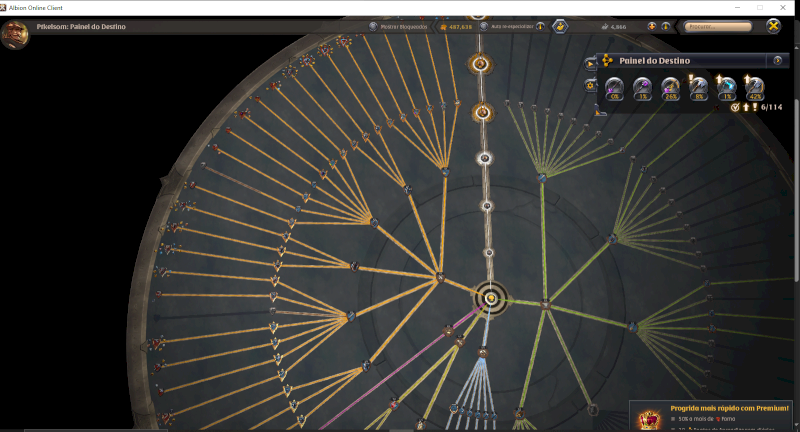The height and width of the screenshot is (432, 800).
Task: Toggle the Auto re-especializar checkbox
Action: [484, 27]
